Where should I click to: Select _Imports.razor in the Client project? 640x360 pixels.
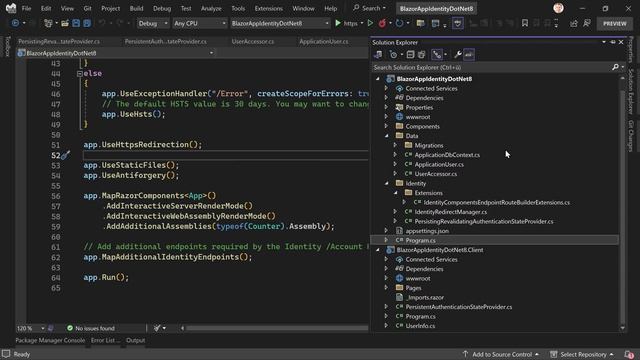click(424, 298)
